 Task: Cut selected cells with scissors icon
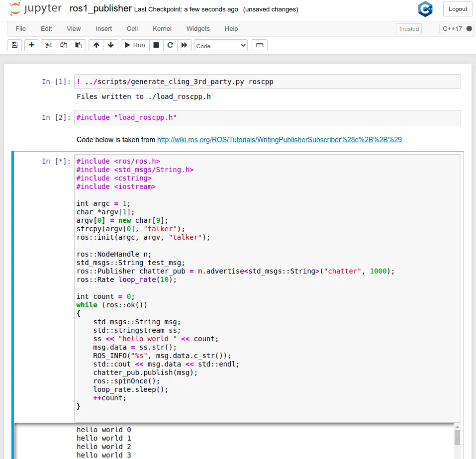(48, 45)
